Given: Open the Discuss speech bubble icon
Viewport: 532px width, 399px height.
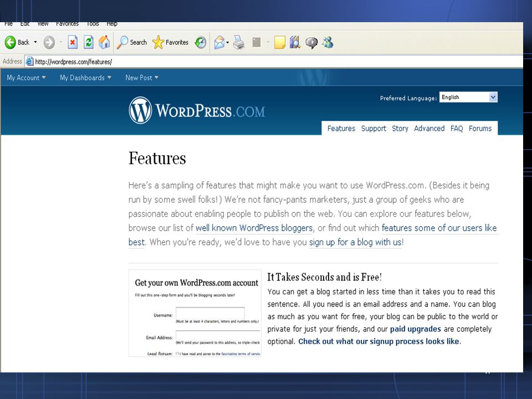Looking at the screenshot, I should [x=311, y=43].
